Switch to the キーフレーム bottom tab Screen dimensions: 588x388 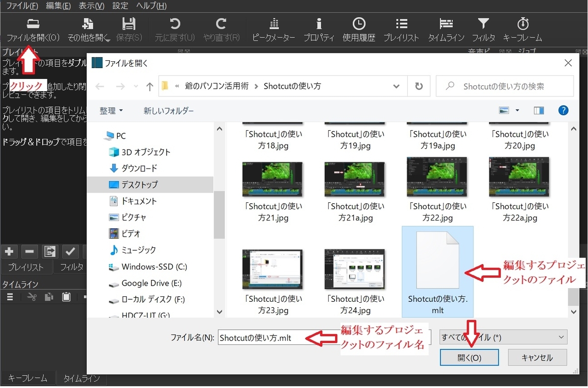pyautogui.click(x=28, y=378)
